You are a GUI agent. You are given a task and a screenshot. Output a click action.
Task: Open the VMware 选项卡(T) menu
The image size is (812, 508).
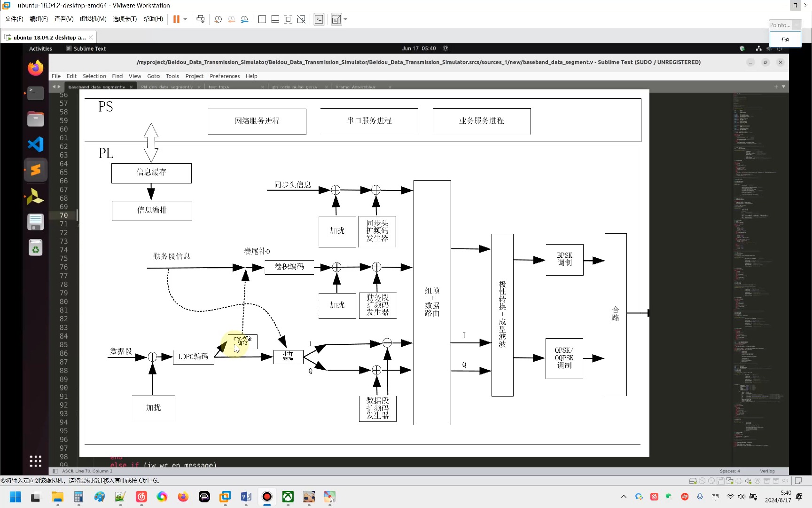125,19
